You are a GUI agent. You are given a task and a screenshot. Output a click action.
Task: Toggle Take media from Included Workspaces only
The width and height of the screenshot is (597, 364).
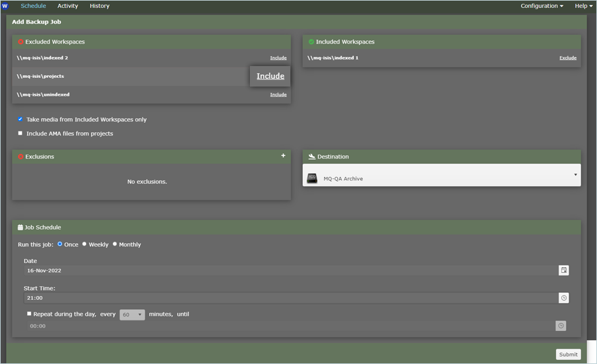[20, 120]
